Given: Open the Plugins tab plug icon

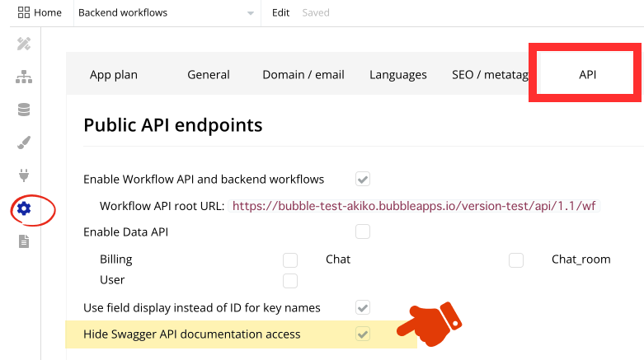Looking at the screenshot, I should click(x=24, y=175).
